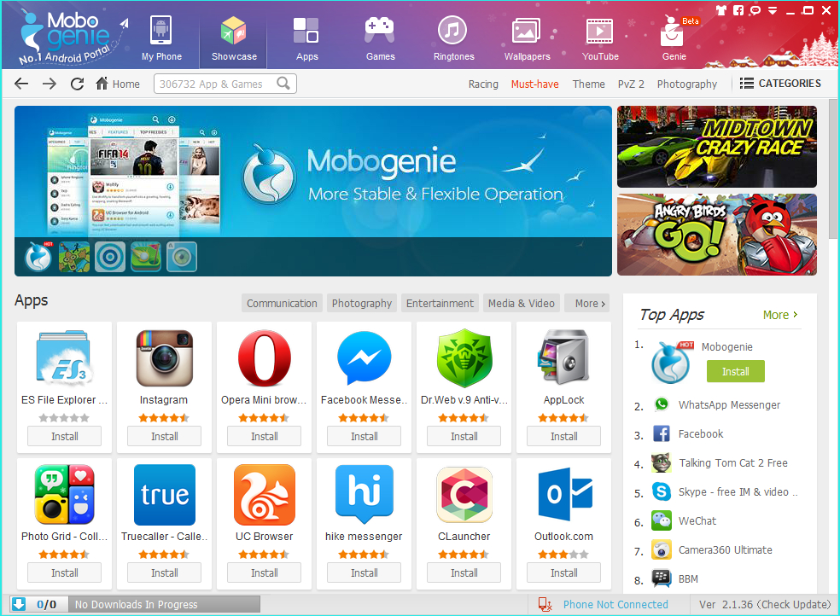Open the Opera Mini browser icon
840x616 pixels.
click(x=264, y=357)
